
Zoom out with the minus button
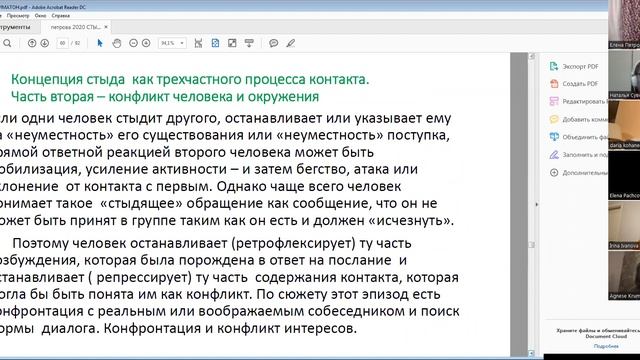tap(133, 43)
